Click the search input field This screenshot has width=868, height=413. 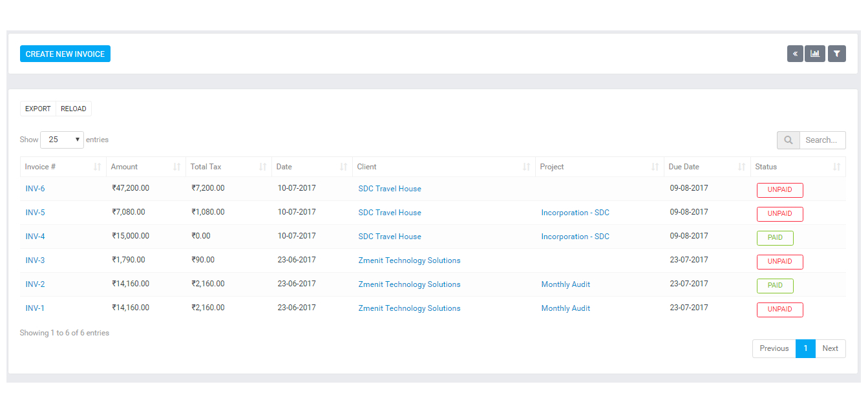pyautogui.click(x=821, y=140)
